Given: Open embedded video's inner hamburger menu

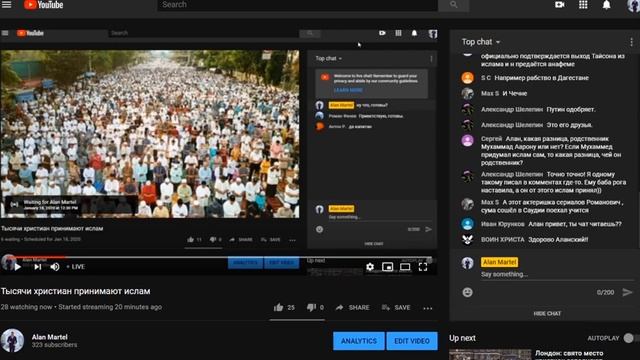Looking at the screenshot, I should tap(5, 33).
